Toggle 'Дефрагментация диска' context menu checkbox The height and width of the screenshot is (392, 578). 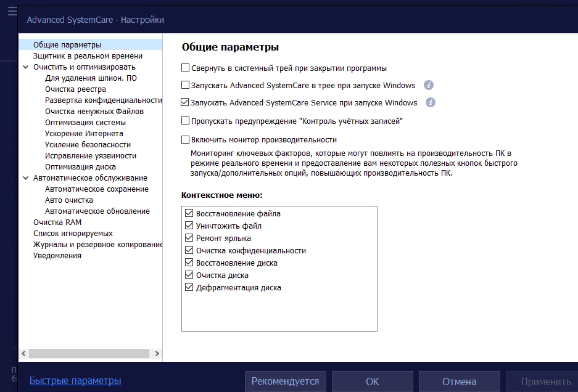(189, 287)
